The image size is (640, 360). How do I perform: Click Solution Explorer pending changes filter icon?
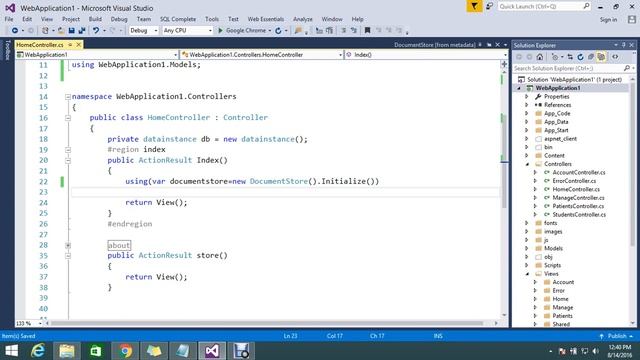[555, 57]
